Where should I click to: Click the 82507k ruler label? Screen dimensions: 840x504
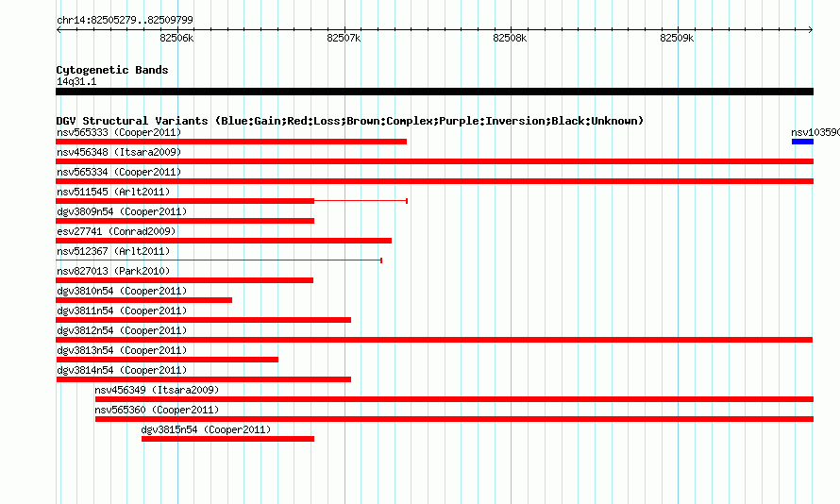pyautogui.click(x=344, y=38)
